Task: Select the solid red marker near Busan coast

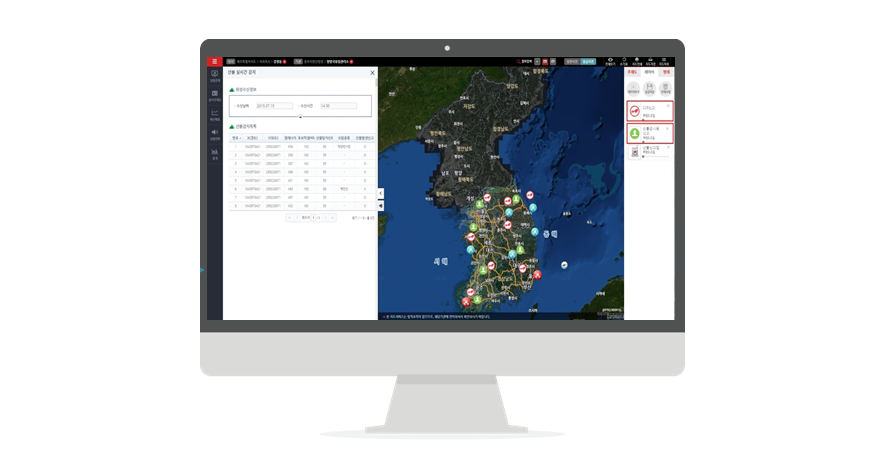Action: click(537, 275)
